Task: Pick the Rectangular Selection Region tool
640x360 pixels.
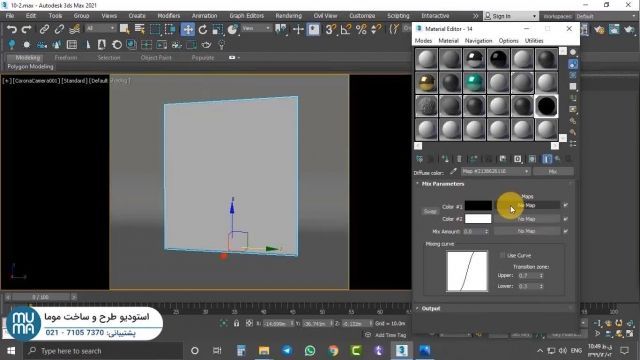Action: tap(155, 29)
